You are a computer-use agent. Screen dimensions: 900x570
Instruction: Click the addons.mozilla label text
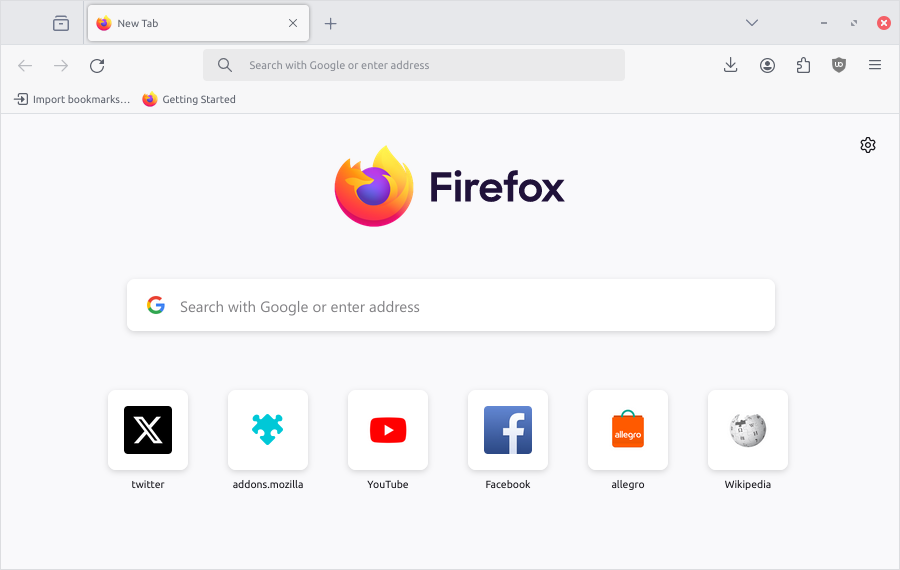pos(268,484)
